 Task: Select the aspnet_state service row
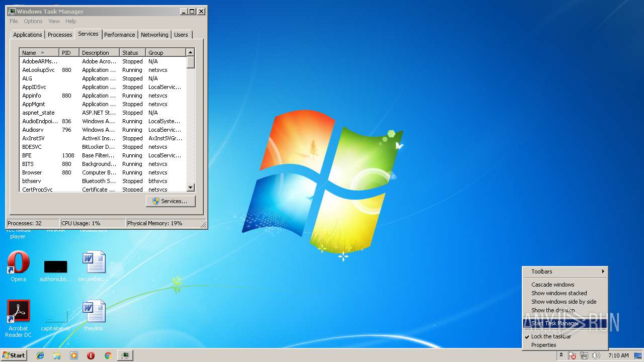point(103,113)
